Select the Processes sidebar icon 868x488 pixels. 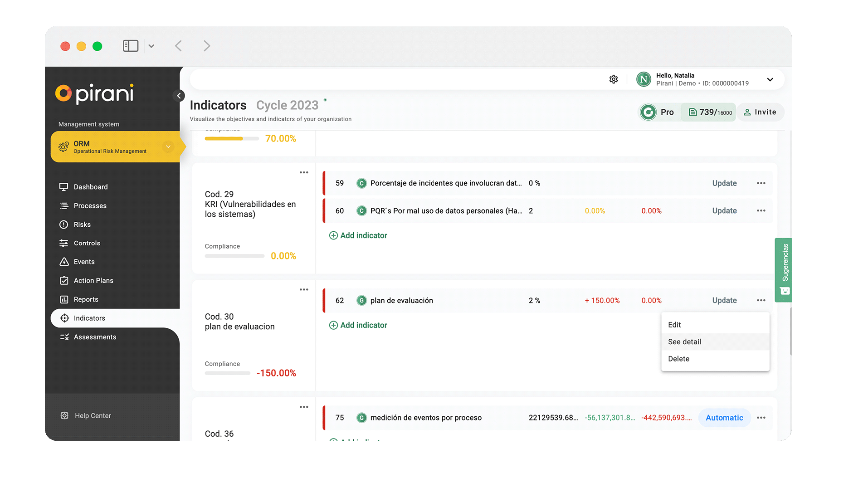(64, 205)
